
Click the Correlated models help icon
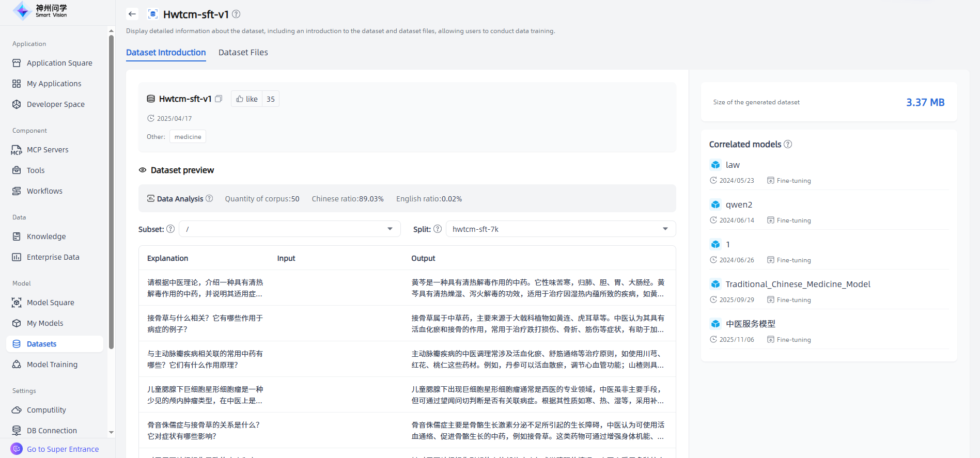[788, 144]
